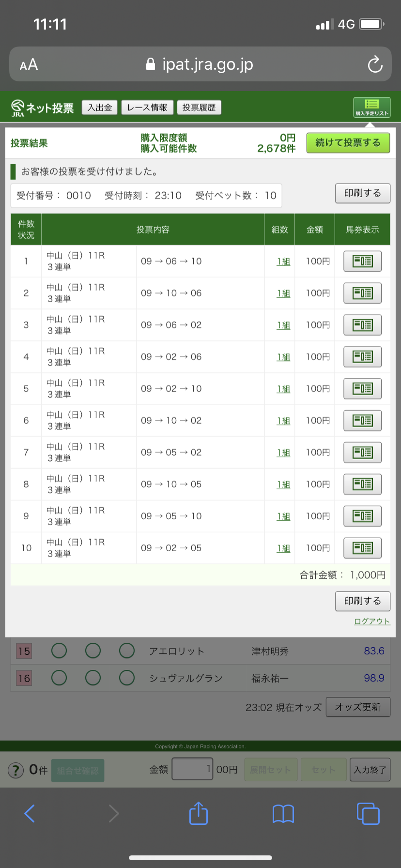Select first circle for horse 15 アエロリット
The image size is (401, 868).
(59, 651)
